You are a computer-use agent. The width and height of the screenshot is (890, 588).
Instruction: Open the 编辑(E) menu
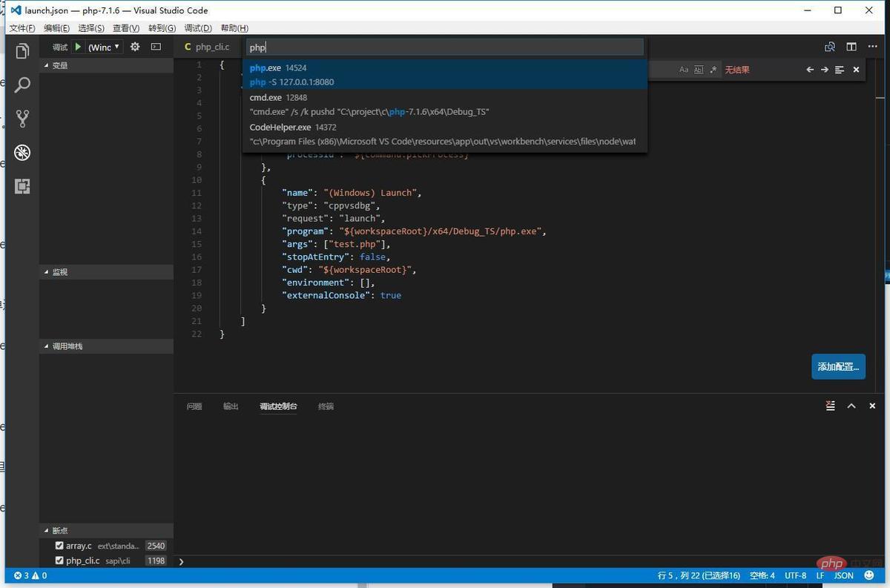[56, 28]
